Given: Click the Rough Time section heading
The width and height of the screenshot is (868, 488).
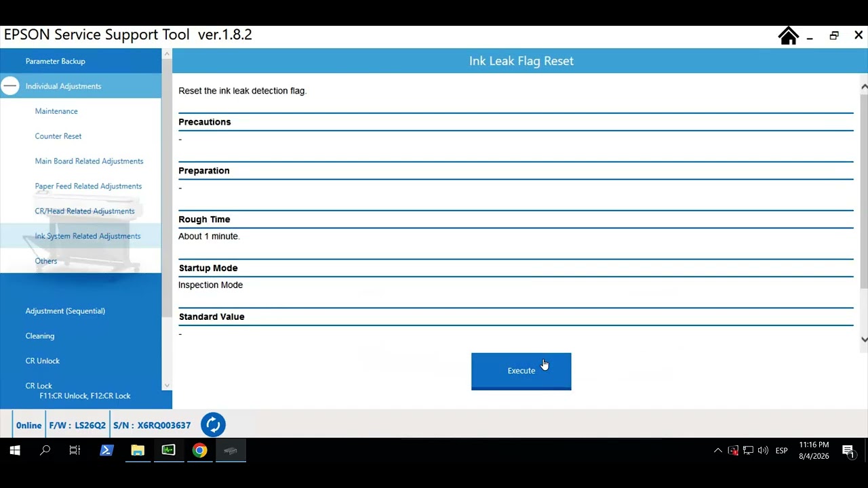Looking at the screenshot, I should 205,220.
